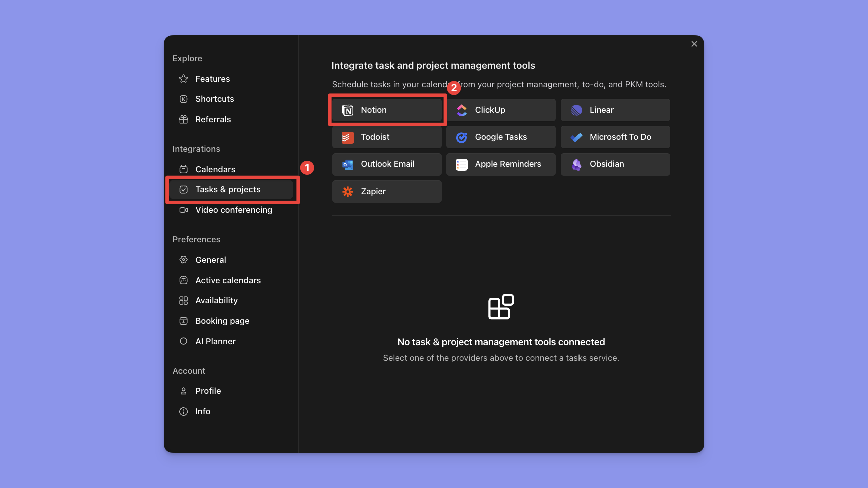The image size is (868, 488).
Task: Click the star icon next to Features
Action: point(184,79)
